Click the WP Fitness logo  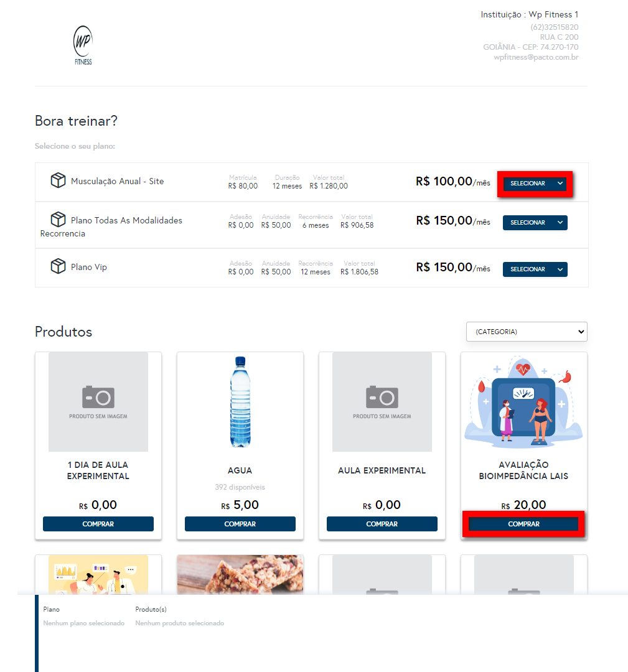pos(83,45)
